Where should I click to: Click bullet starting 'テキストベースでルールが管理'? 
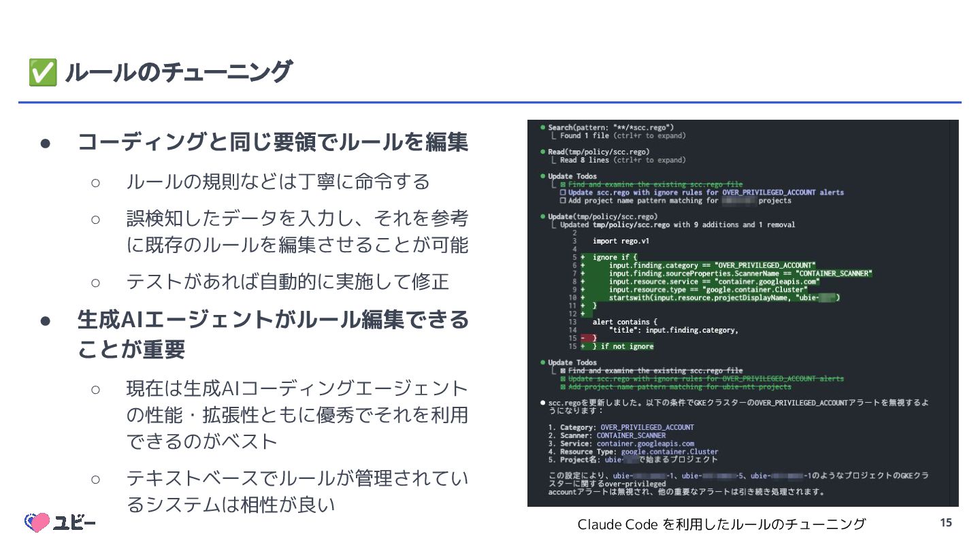(x=297, y=492)
